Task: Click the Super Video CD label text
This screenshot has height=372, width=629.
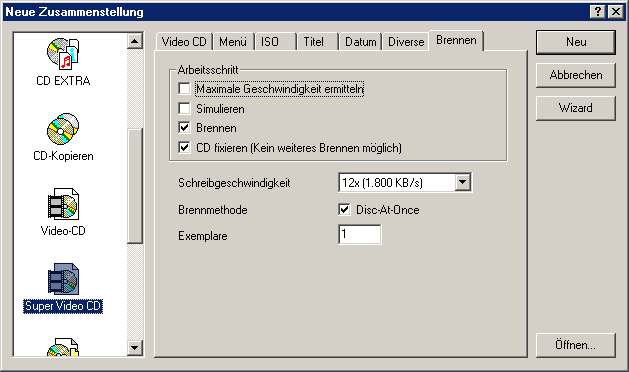Action: coord(63,306)
